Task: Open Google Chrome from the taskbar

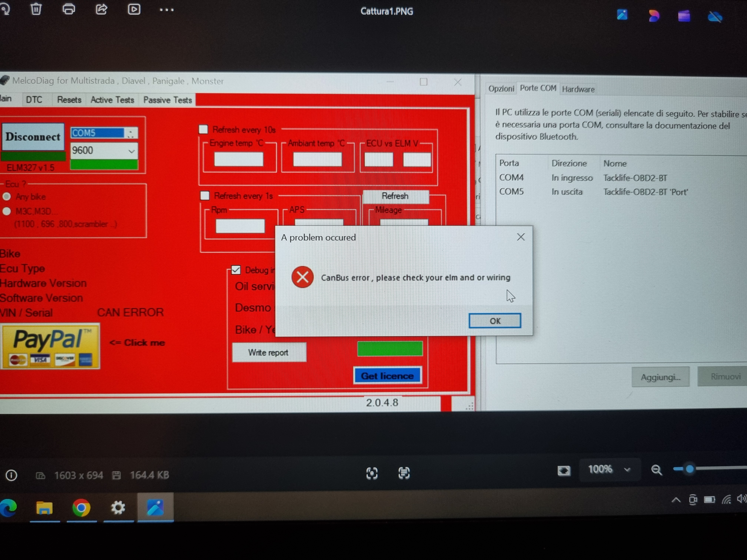Action: click(x=81, y=508)
